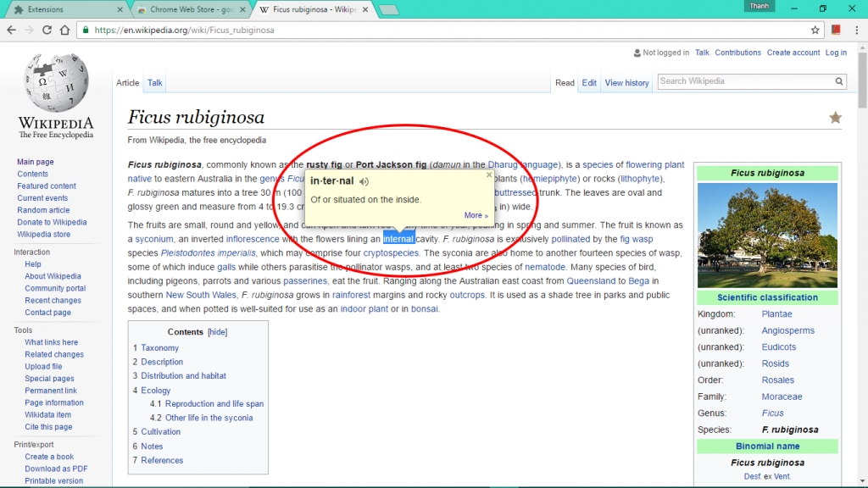Open the Contributions link

(738, 53)
